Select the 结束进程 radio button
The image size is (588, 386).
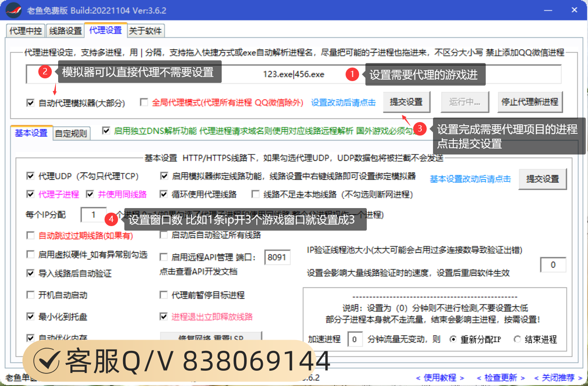[x=517, y=339]
